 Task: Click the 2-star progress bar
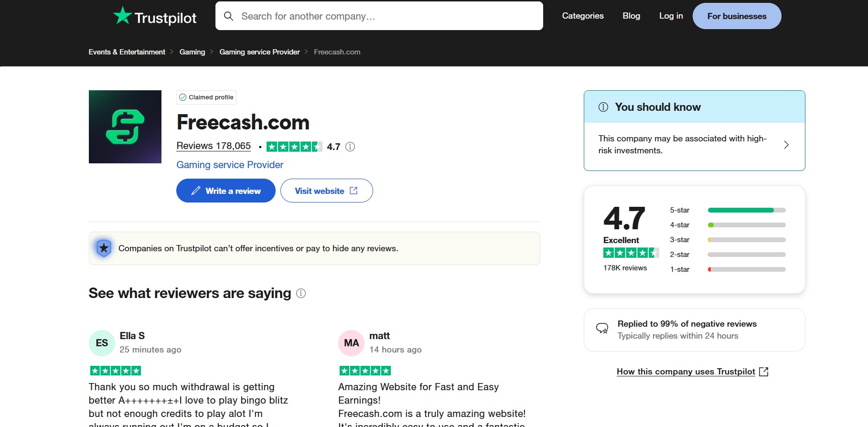pyautogui.click(x=747, y=255)
